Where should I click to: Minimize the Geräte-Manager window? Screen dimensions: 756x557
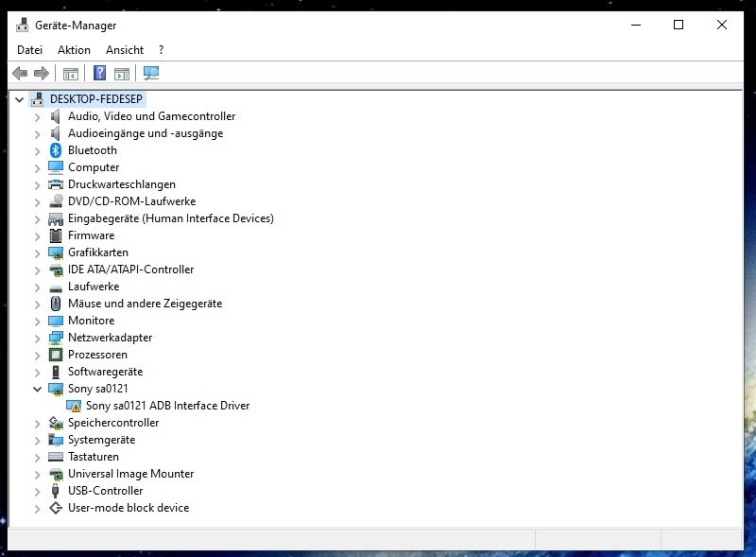click(636, 25)
